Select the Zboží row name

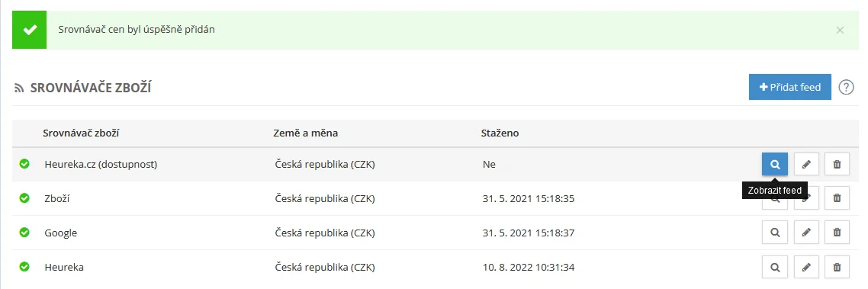pos(57,199)
